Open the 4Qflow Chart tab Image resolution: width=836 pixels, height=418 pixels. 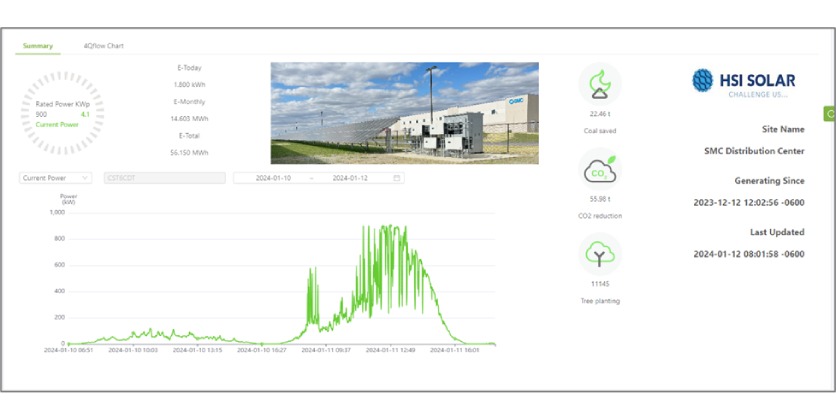pos(103,46)
